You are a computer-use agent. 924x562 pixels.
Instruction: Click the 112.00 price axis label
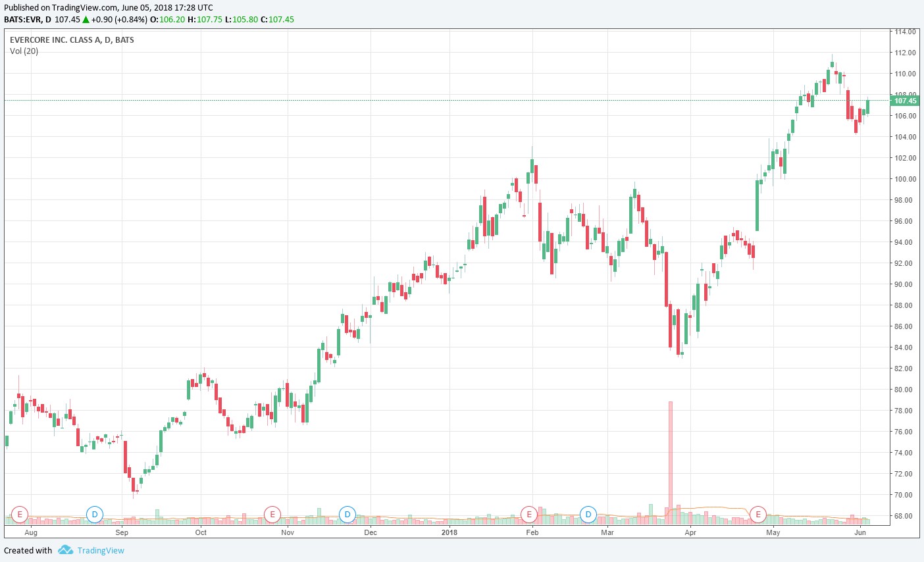(x=905, y=53)
